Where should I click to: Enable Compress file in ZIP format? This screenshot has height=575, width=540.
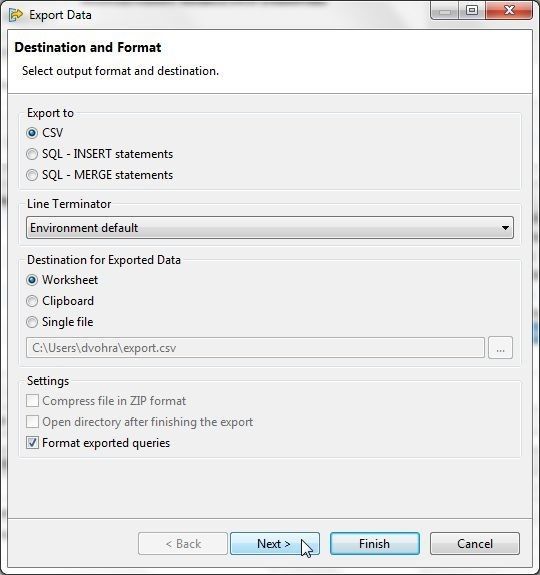click(x=32, y=401)
